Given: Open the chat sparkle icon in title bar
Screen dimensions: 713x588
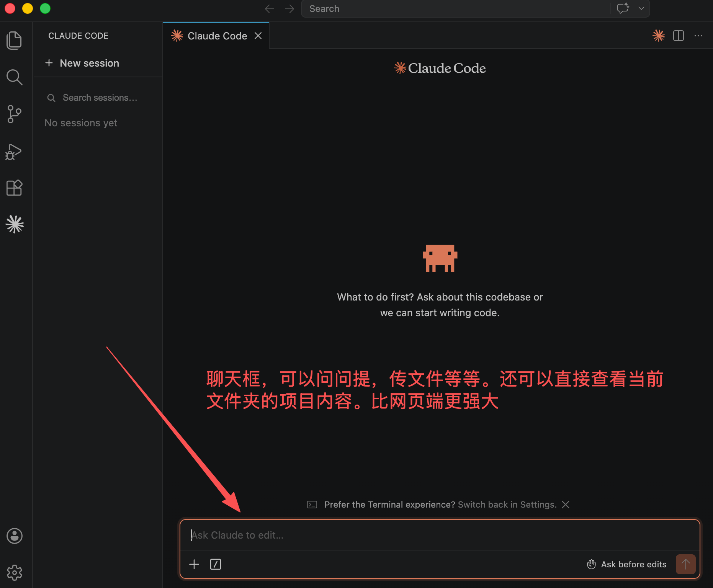Looking at the screenshot, I should [623, 8].
